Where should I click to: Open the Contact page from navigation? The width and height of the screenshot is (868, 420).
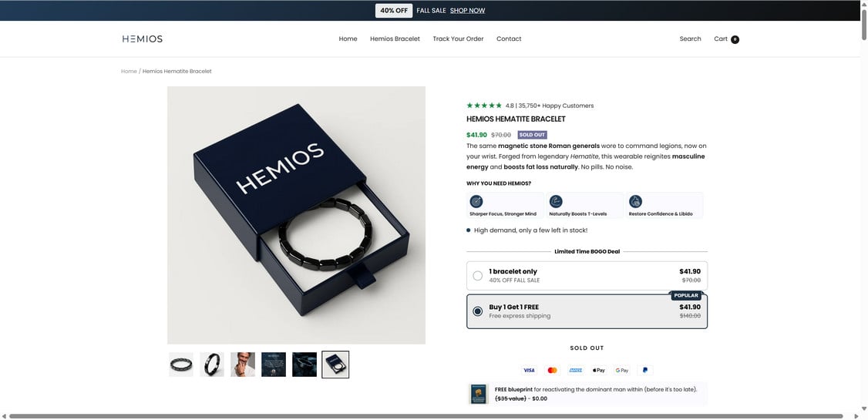(509, 39)
